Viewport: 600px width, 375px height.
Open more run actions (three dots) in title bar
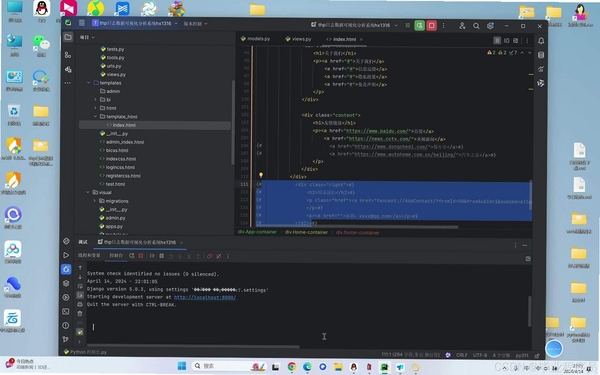[x=443, y=26]
